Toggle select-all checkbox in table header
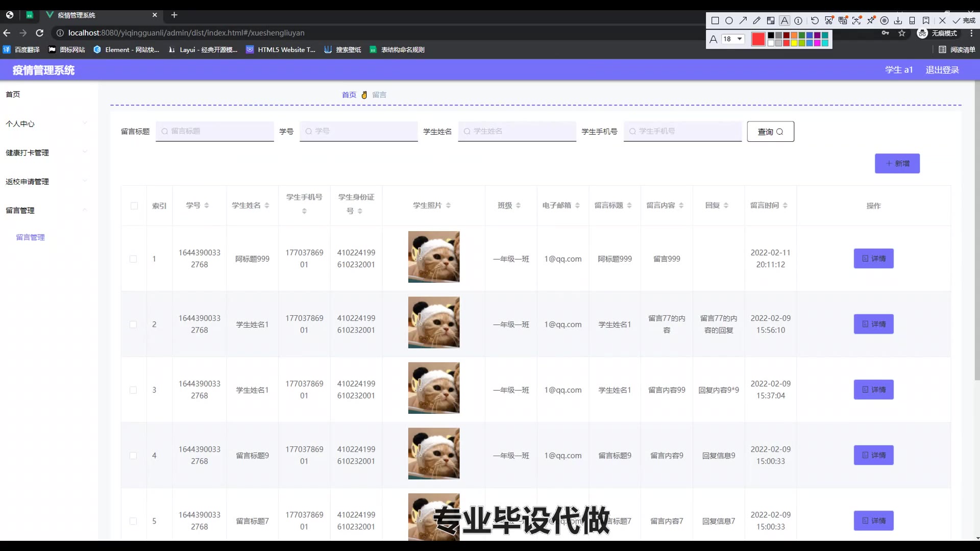The image size is (980, 551). (134, 206)
